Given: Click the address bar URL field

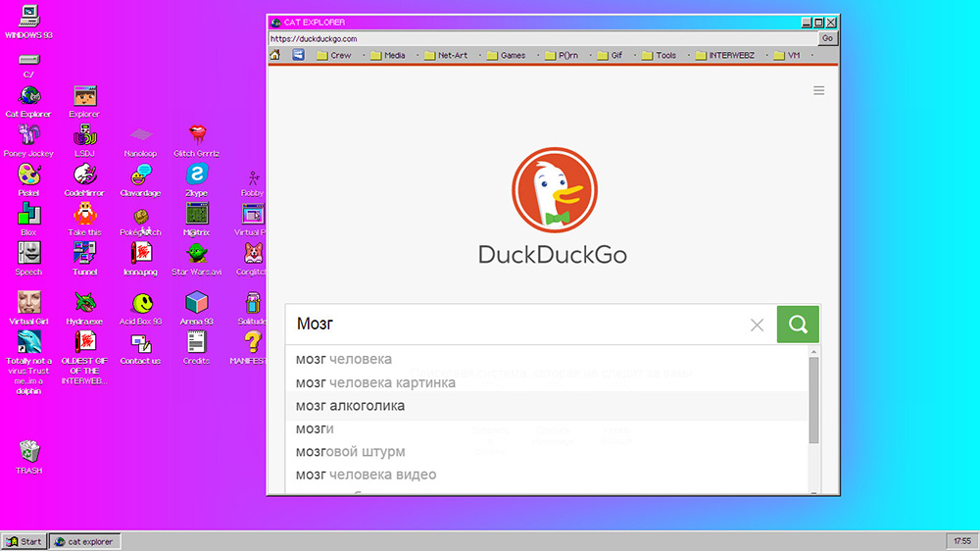Looking at the screenshot, I should tap(543, 38).
